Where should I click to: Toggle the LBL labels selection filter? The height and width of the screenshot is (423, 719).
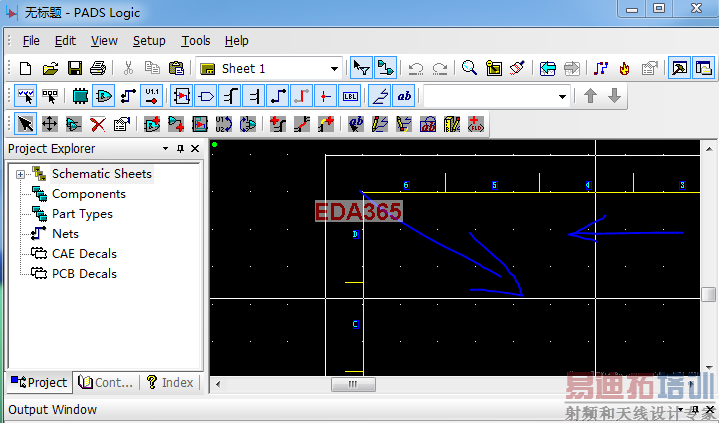point(350,96)
